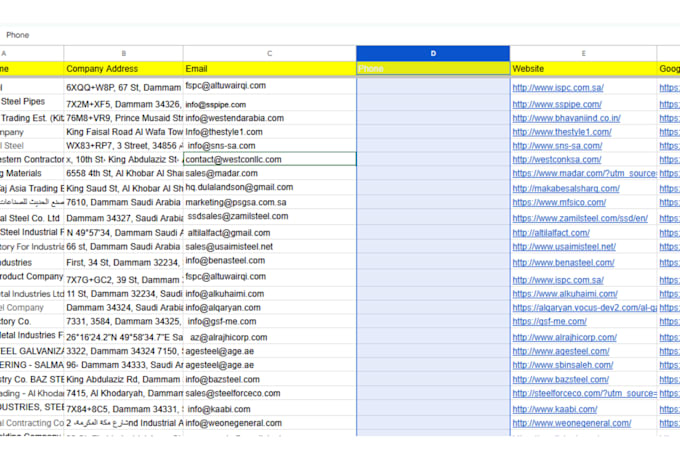This screenshot has width=680, height=459.
Task: Select the info@alkuhaimi.com email cell
Action: point(269,294)
